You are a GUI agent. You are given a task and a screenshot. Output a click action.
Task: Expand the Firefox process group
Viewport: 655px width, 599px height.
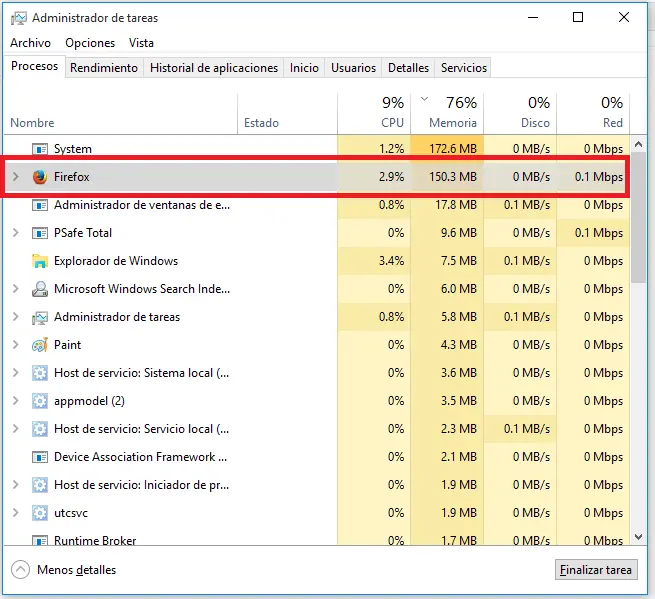coord(16,177)
